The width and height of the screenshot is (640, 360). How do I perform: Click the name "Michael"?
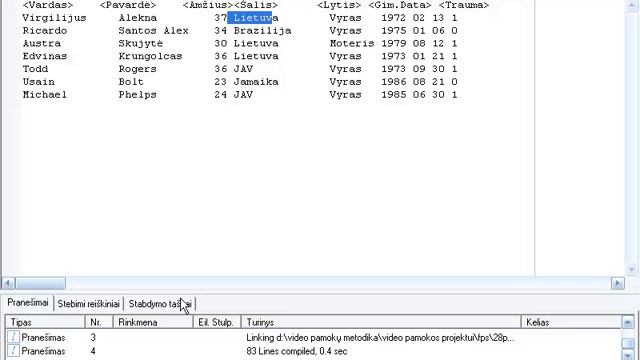tap(44, 94)
